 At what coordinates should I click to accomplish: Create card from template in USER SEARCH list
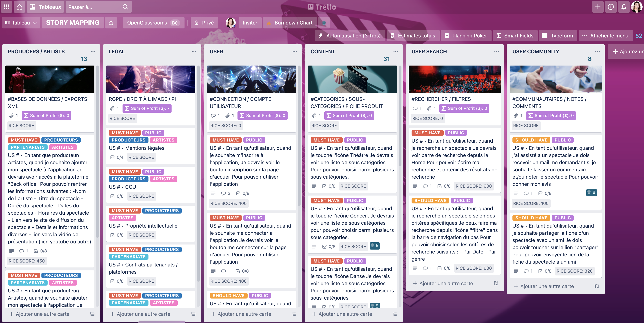tap(496, 283)
